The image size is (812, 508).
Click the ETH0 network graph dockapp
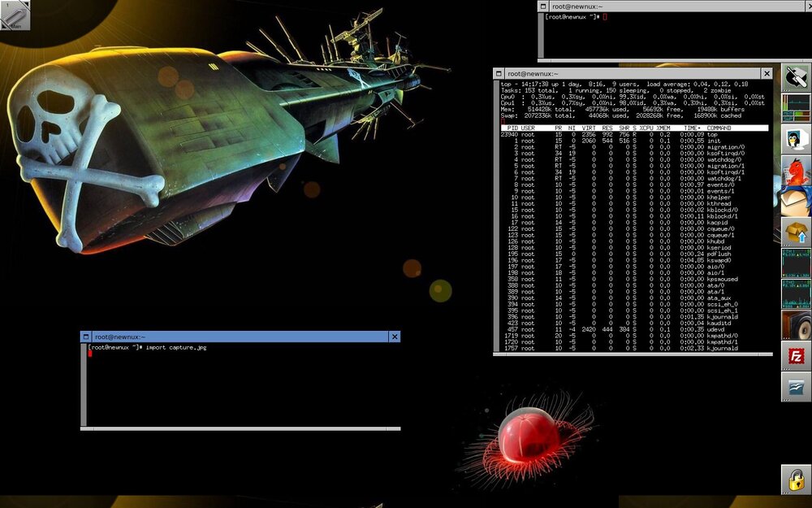click(x=796, y=293)
